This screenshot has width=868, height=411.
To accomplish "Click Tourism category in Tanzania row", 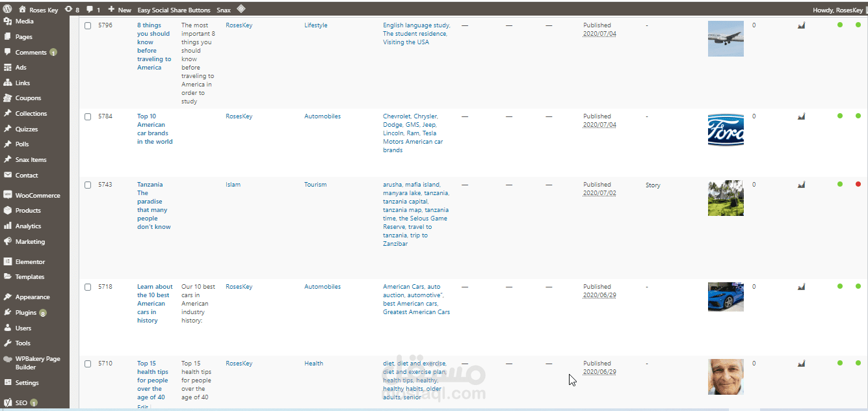I will [x=315, y=185].
